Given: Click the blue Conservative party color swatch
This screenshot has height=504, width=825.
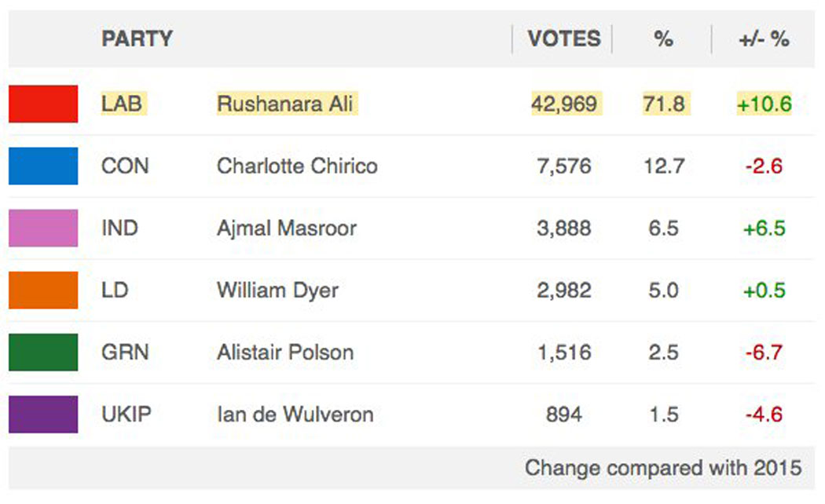Looking at the screenshot, I should click(x=43, y=166).
